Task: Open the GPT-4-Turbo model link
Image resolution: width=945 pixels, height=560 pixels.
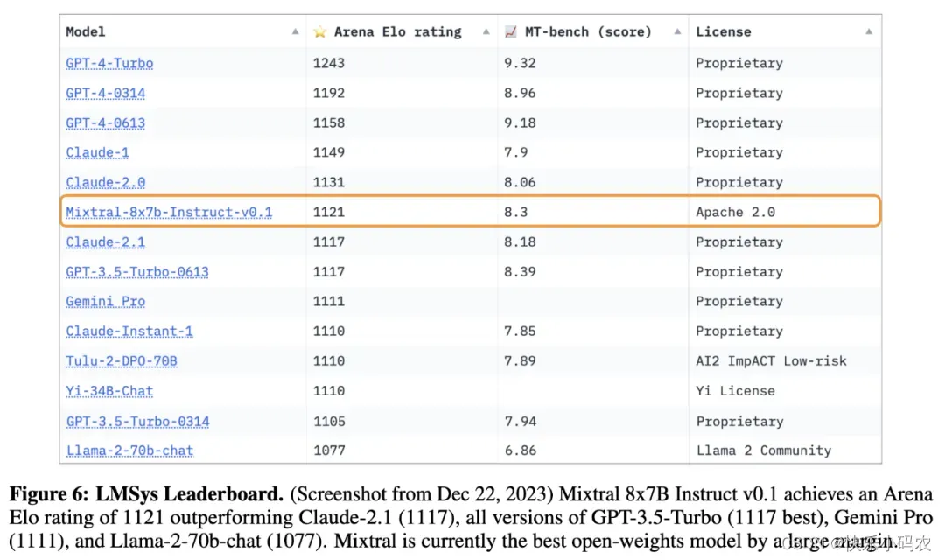Action: (x=109, y=63)
